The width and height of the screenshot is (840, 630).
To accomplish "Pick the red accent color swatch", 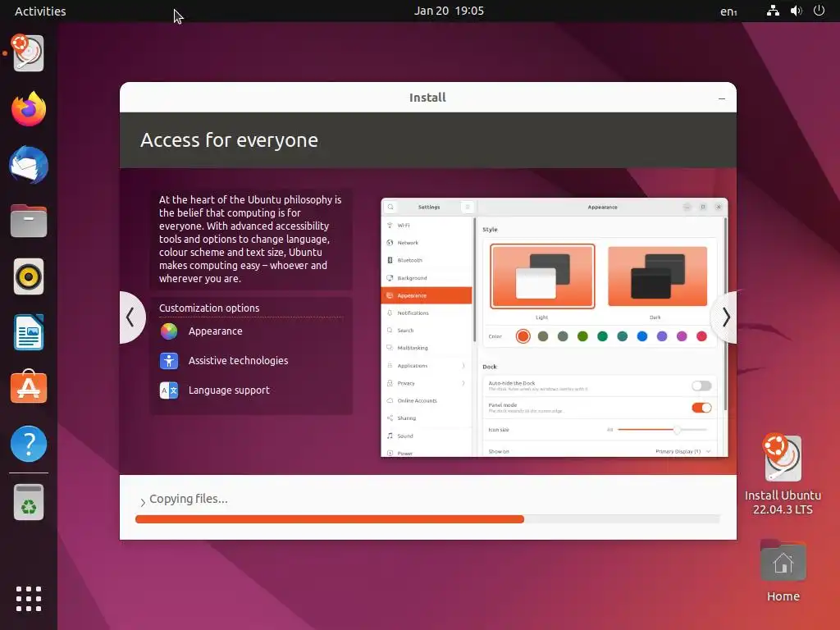I will (701, 336).
